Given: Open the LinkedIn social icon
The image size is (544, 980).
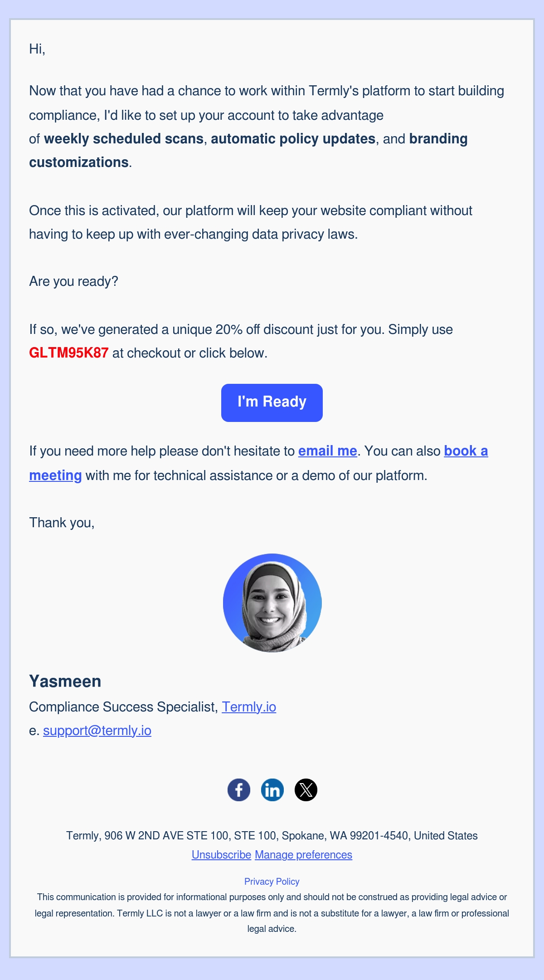Looking at the screenshot, I should (x=272, y=790).
